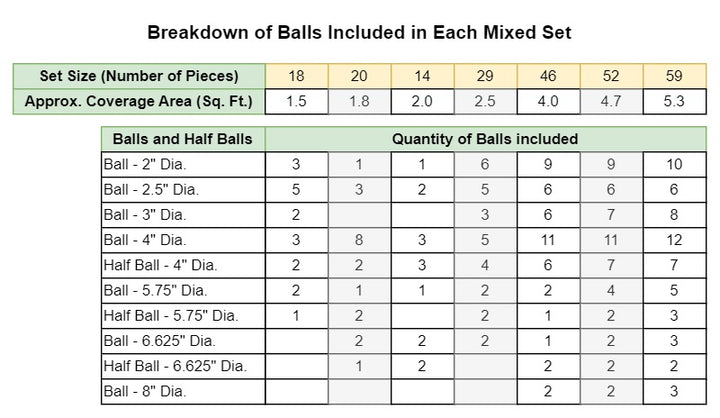This screenshot has height=418, width=720.
Task: Click the 'Half Ball - 6.625" Dia.' row label
Action: [x=183, y=367]
